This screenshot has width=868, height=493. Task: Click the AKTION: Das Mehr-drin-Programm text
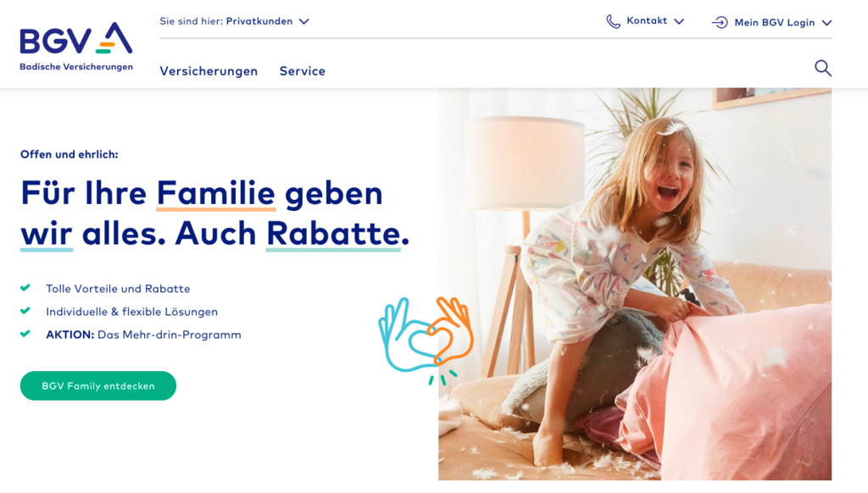(143, 335)
